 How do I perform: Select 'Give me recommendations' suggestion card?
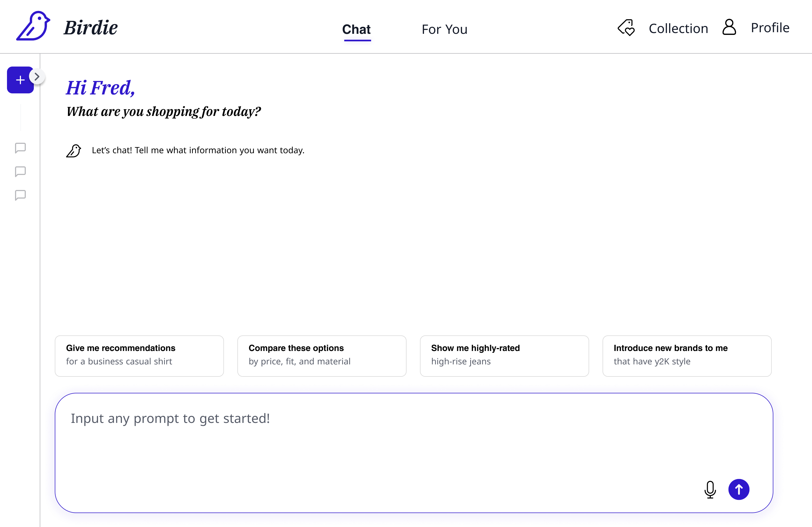pos(139,356)
